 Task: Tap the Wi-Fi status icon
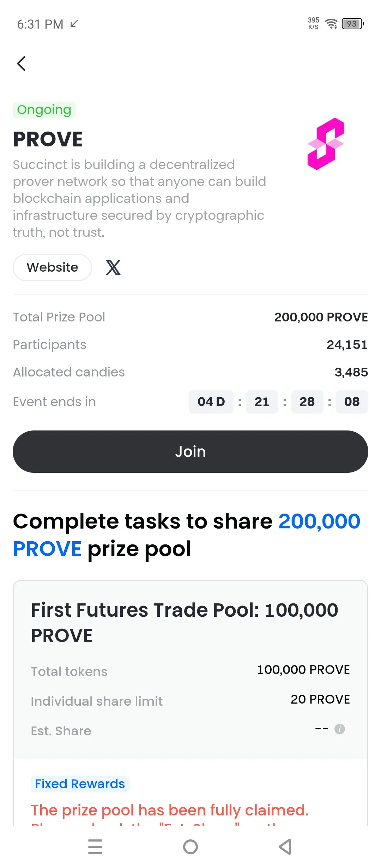click(x=331, y=24)
